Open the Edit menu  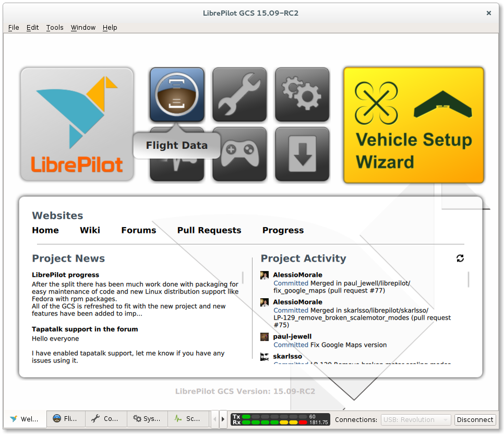coord(32,28)
